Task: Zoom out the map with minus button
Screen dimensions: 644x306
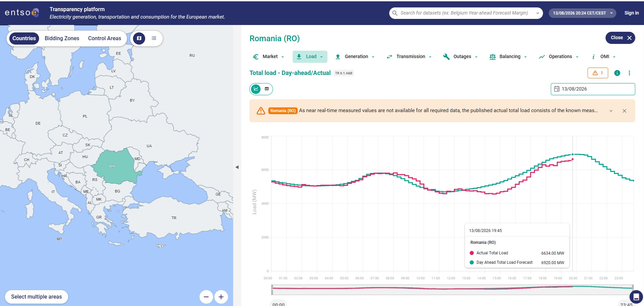Action: (206, 297)
